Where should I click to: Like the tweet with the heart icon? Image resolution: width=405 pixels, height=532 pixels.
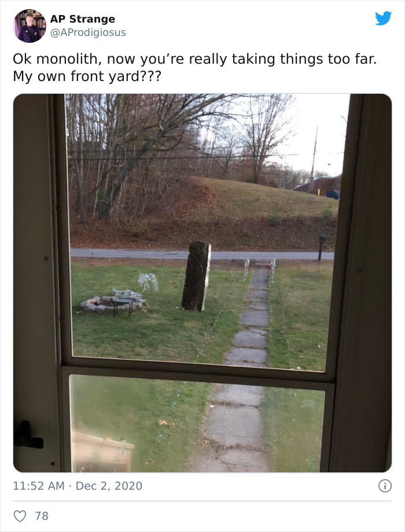click(20, 516)
